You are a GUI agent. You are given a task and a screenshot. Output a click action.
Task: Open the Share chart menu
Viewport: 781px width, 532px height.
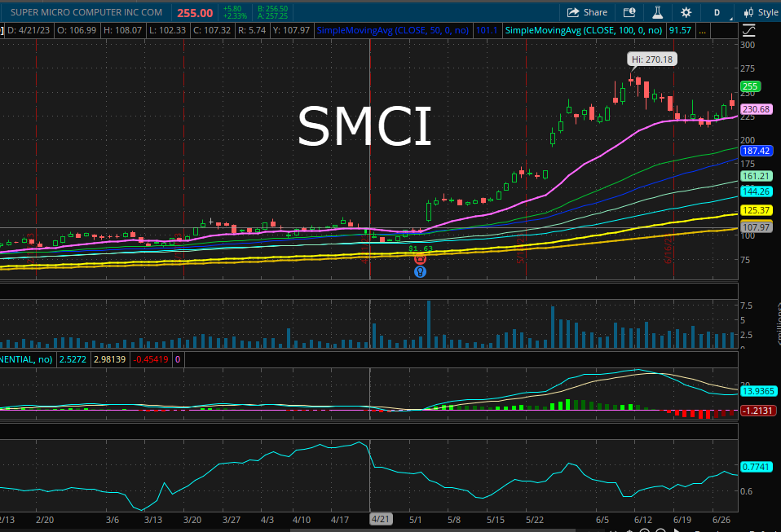coord(587,12)
